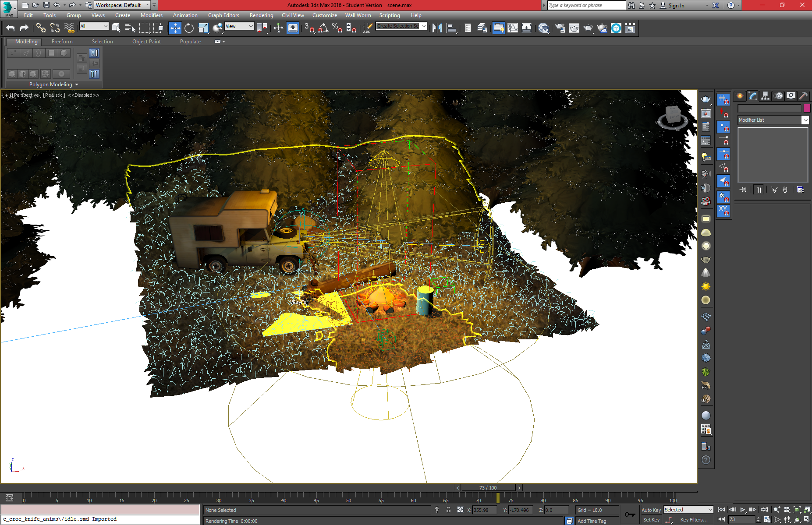This screenshot has height=525, width=812.
Task: Click the Perspective viewport label
Action: coord(27,95)
